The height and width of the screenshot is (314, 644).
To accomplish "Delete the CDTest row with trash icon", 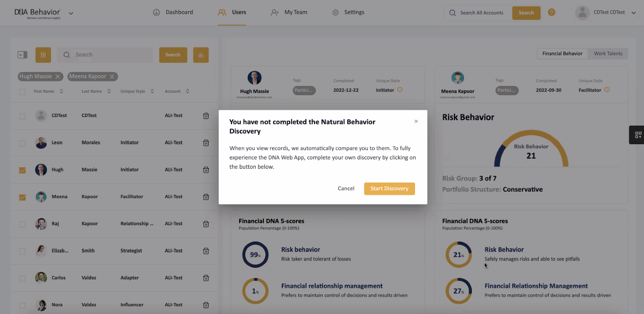I will [206, 115].
